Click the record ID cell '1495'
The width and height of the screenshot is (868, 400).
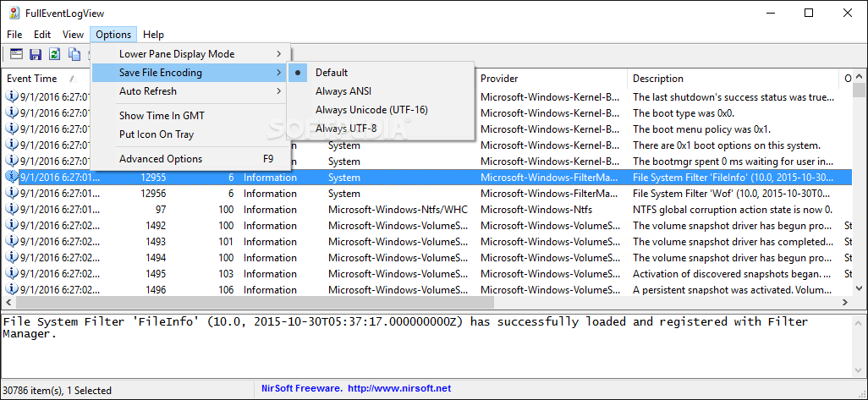(156, 274)
